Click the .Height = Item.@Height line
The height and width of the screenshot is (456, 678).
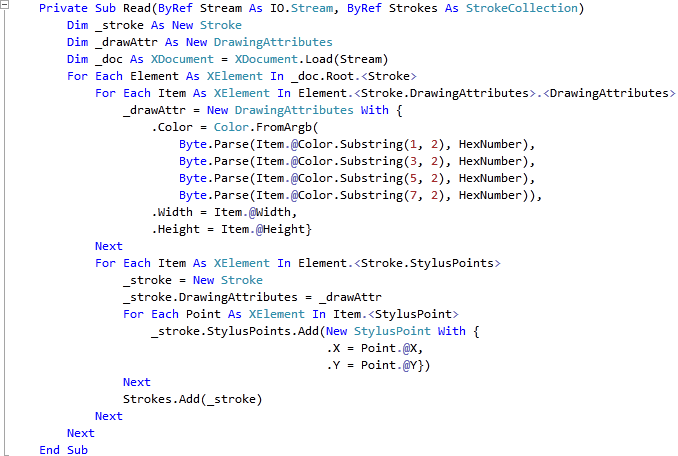(231, 230)
